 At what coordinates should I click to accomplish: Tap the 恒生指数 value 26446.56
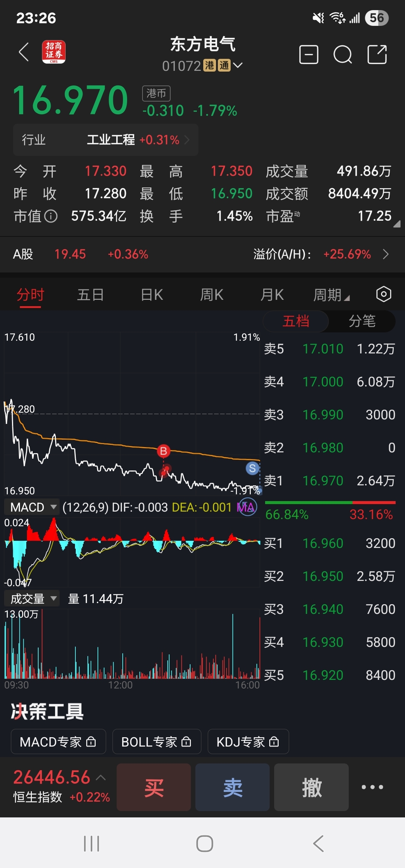(x=52, y=777)
